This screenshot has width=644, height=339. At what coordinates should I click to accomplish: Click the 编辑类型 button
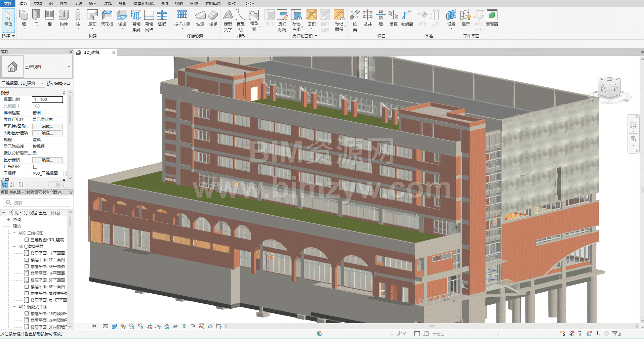59,83
